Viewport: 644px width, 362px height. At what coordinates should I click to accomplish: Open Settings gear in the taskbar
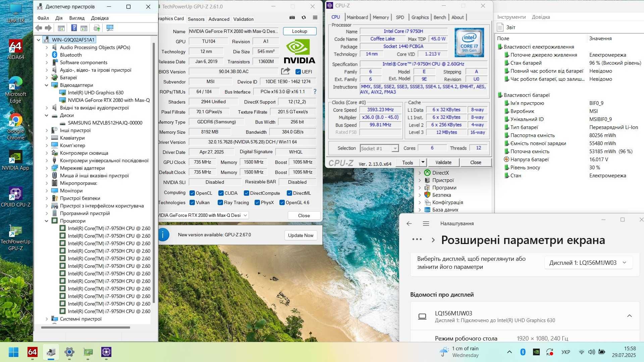[x=69, y=352]
